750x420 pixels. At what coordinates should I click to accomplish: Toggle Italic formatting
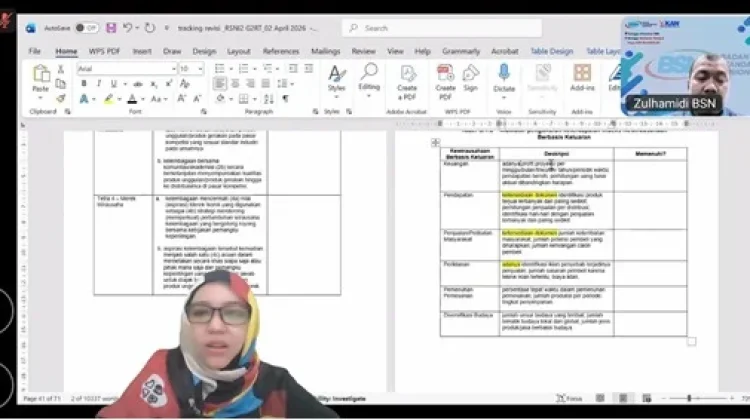99,84
